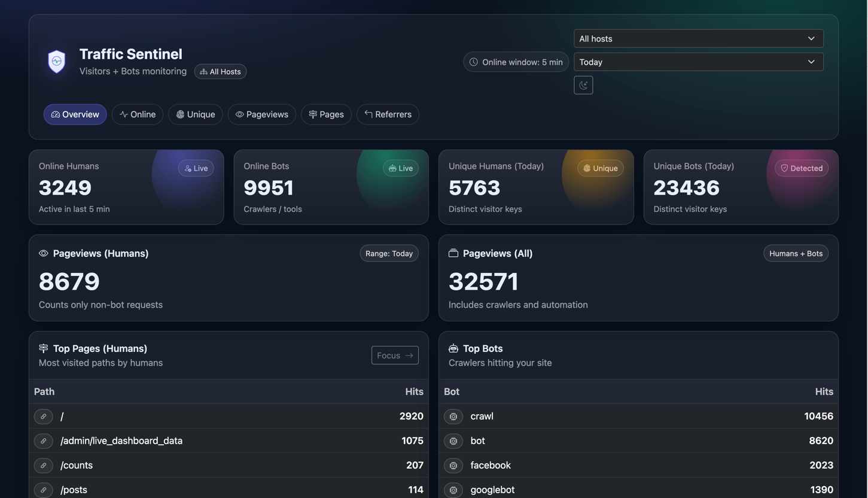Open the Range: Today selector
The width and height of the screenshot is (868, 498).
click(389, 253)
